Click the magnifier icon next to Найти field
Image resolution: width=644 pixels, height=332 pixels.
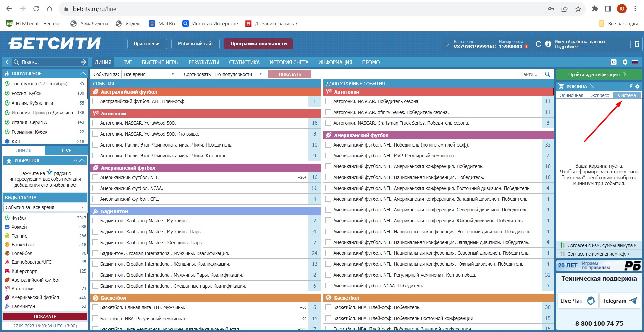point(548,74)
